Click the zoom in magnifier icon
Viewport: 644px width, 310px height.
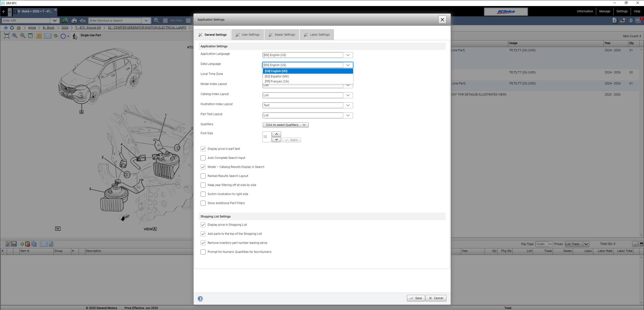click(15, 36)
